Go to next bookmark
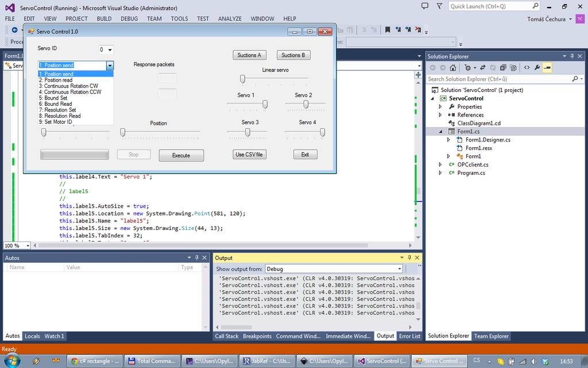The height and width of the screenshot is (368, 588). point(408,30)
